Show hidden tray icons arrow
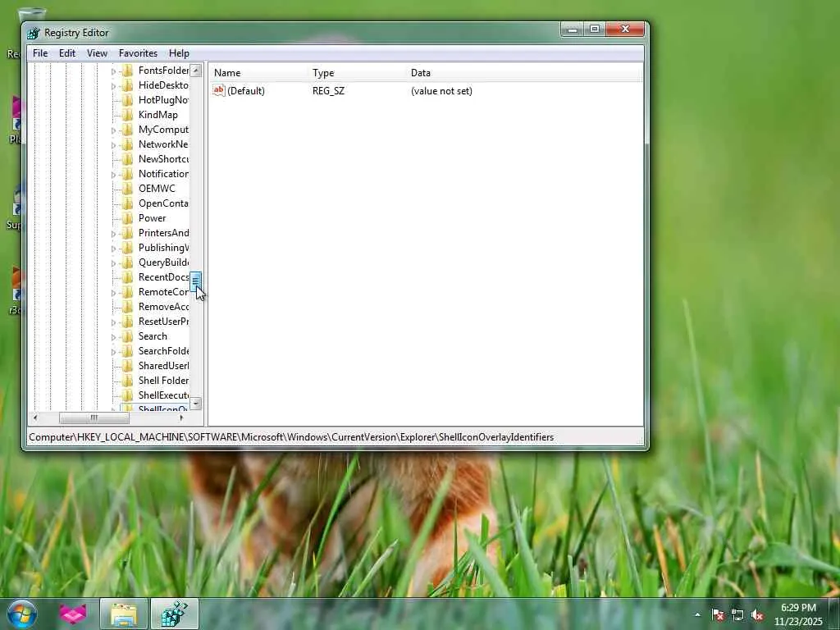Screen dimensions: 840x630 click(x=697, y=614)
